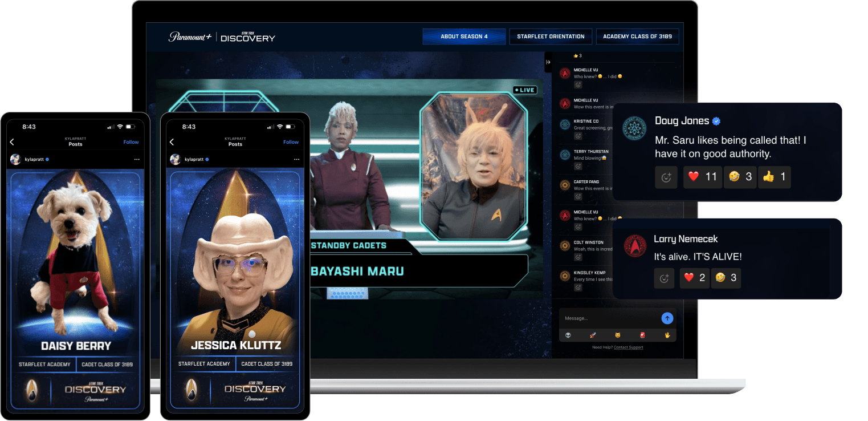Click the LIVE badge on the video
The width and height of the screenshot is (868, 421).
tap(525, 90)
